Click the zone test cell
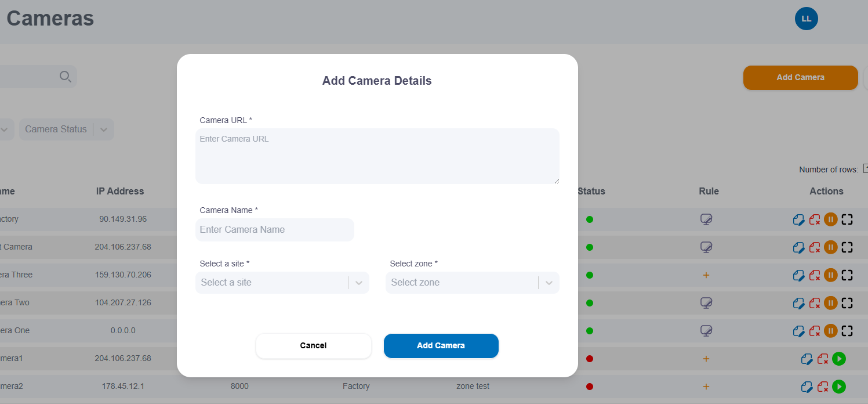 (x=473, y=387)
